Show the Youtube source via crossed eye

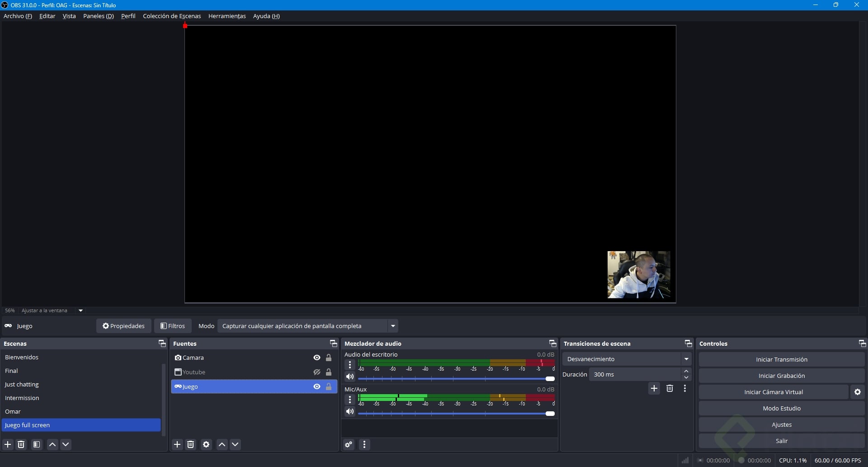[x=317, y=372]
